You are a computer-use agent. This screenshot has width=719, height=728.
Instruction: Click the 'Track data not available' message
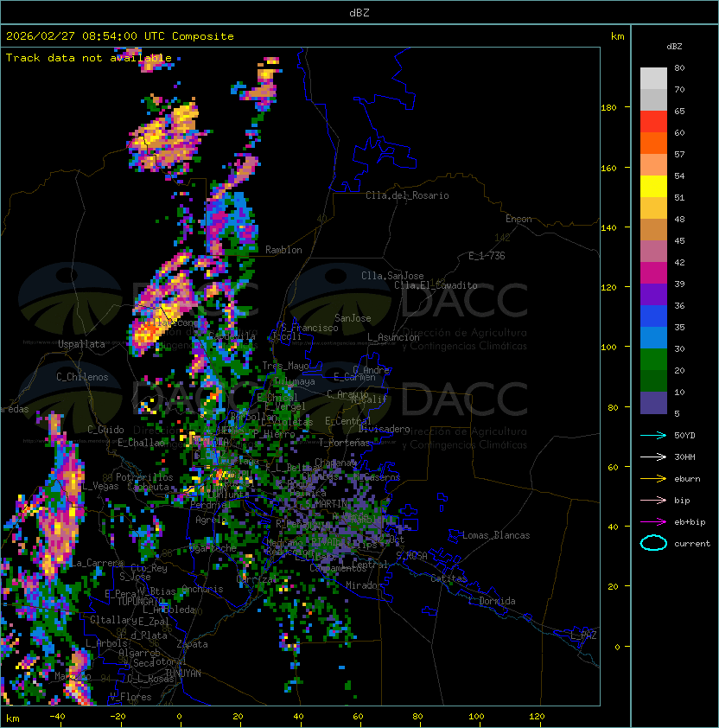89,58
